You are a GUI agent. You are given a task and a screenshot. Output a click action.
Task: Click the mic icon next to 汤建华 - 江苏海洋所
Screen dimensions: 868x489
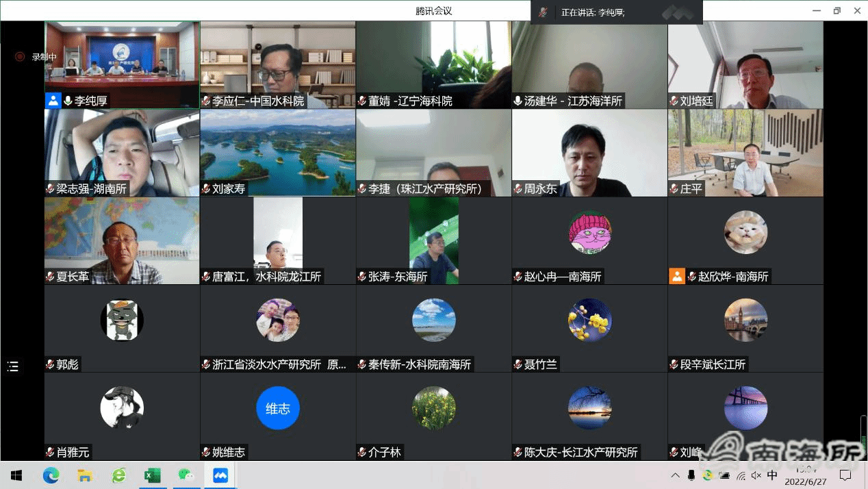click(518, 101)
